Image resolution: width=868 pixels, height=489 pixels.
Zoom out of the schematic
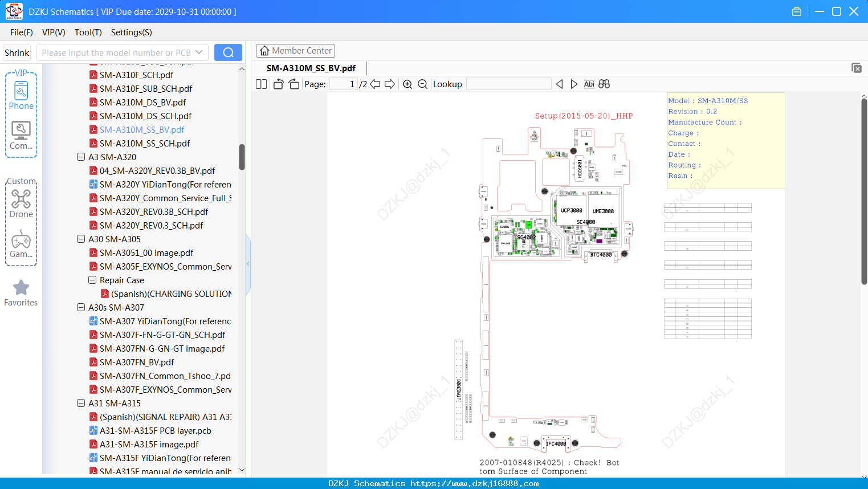pyautogui.click(x=422, y=84)
